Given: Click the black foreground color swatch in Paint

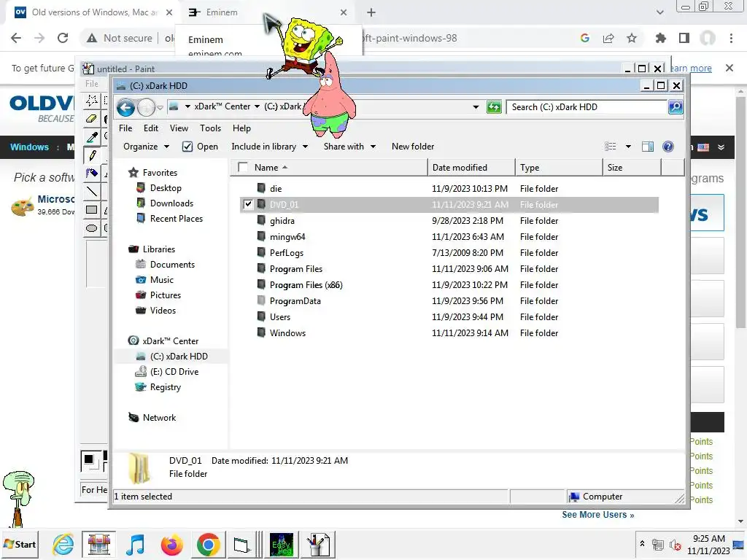Looking at the screenshot, I should tap(88, 459).
